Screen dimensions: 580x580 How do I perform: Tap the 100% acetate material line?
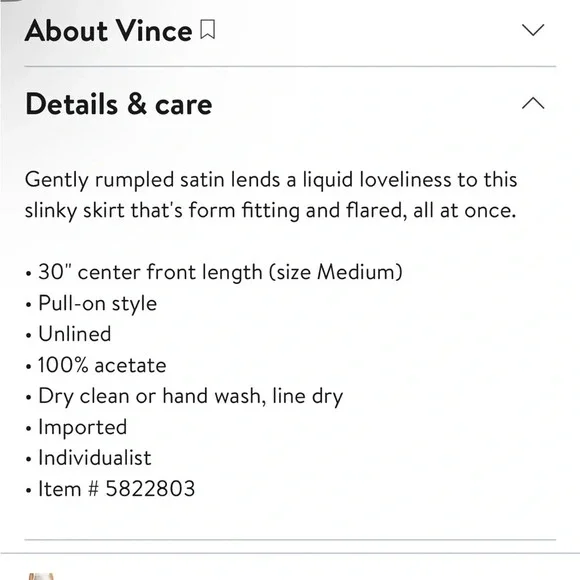pos(96,365)
